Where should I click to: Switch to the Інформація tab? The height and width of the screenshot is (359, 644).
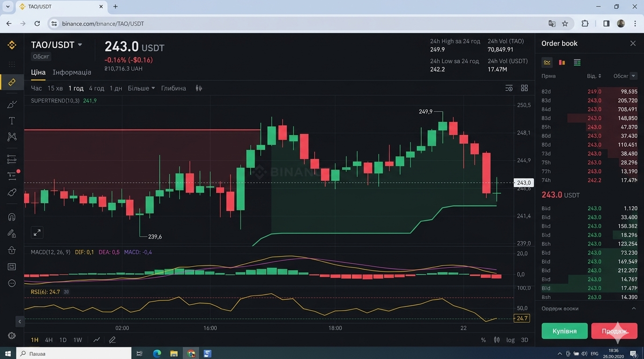[72, 72]
